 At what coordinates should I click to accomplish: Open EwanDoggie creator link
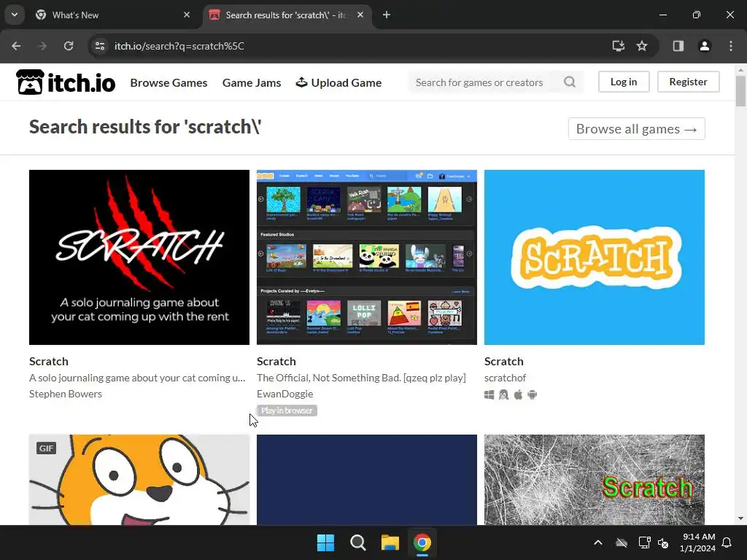[285, 394]
